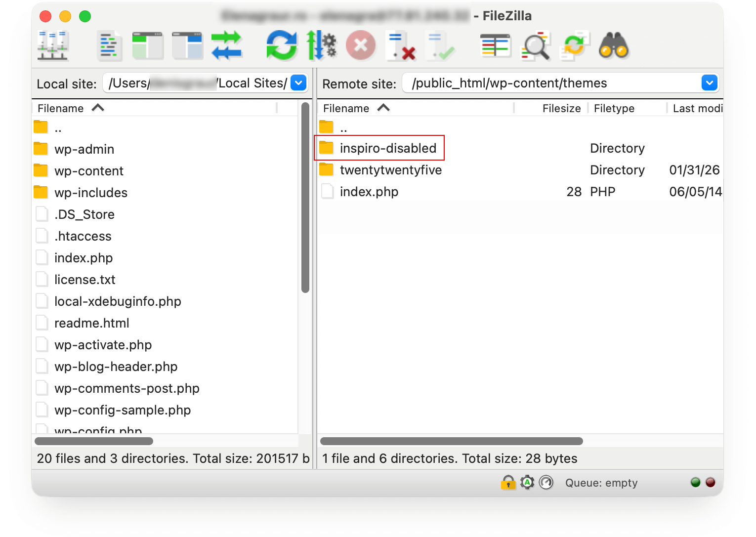The image size is (756, 537).
Task: Select the wp-config-sample.php file
Action: [x=165, y=410]
